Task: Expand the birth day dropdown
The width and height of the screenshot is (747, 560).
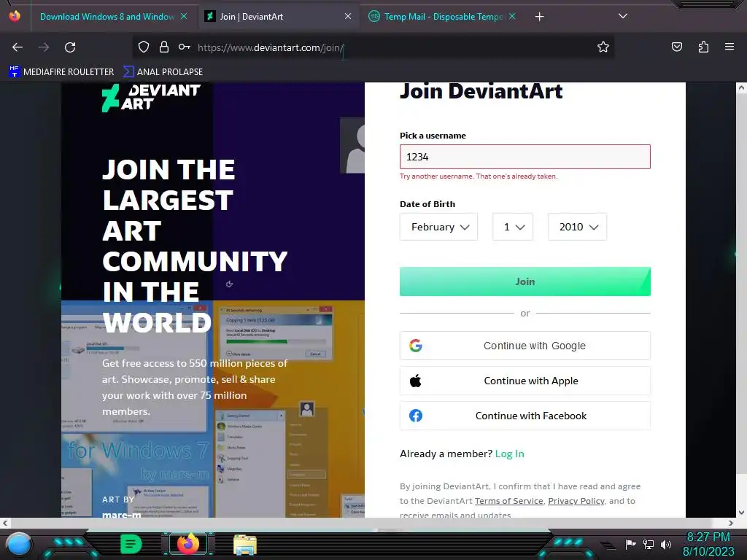Action: coord(513,227)
